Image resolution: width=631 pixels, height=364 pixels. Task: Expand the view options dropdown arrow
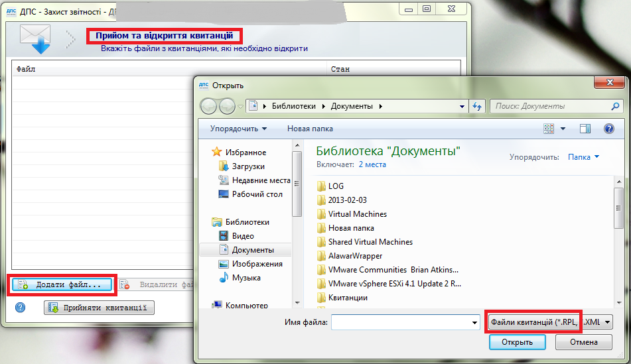click(x=563, y=129)
